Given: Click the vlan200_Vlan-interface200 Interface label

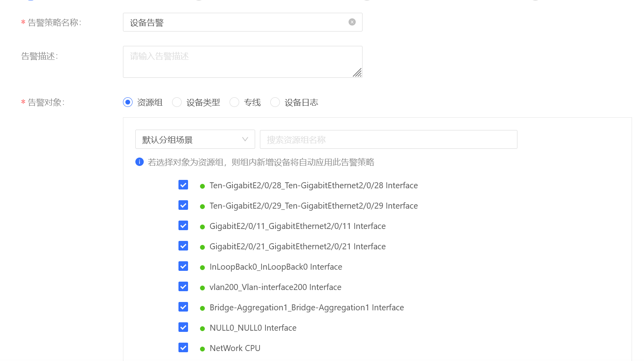Looking at the screenshot, I should pyautogui.click(x=275, y=287).
